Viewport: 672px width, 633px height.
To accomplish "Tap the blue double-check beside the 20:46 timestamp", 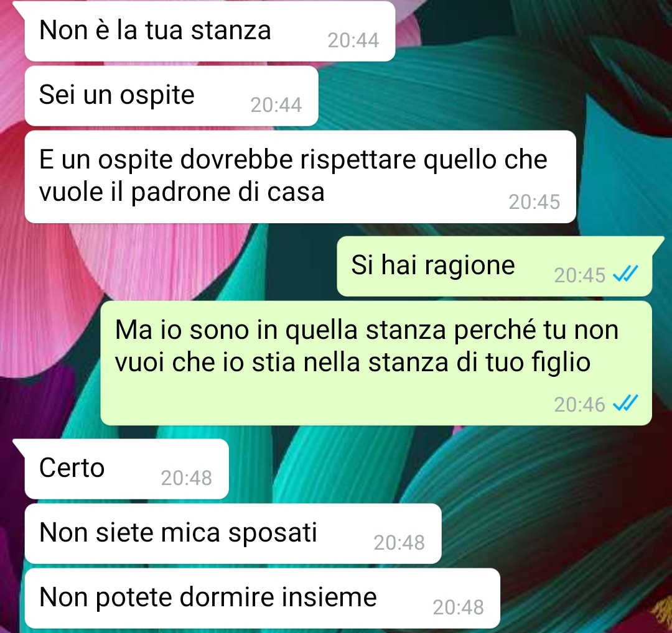I will pos(625,404).
